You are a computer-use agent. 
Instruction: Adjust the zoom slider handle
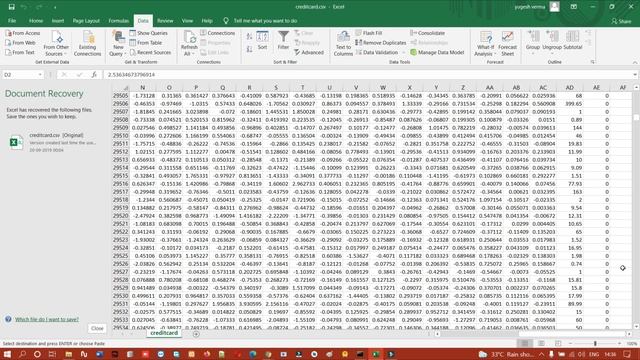pos(595,344)
